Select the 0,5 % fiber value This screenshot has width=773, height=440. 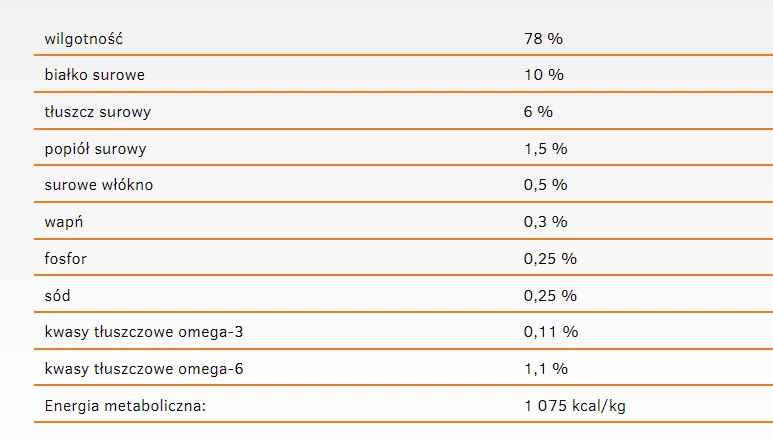tap(545, 185)
